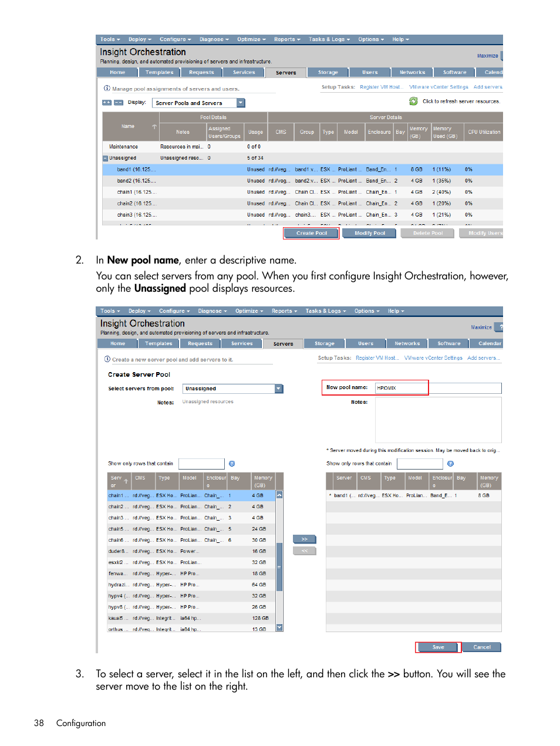
Task: Click the info icon beside 'Create a new server pool'
Action: 107,359
